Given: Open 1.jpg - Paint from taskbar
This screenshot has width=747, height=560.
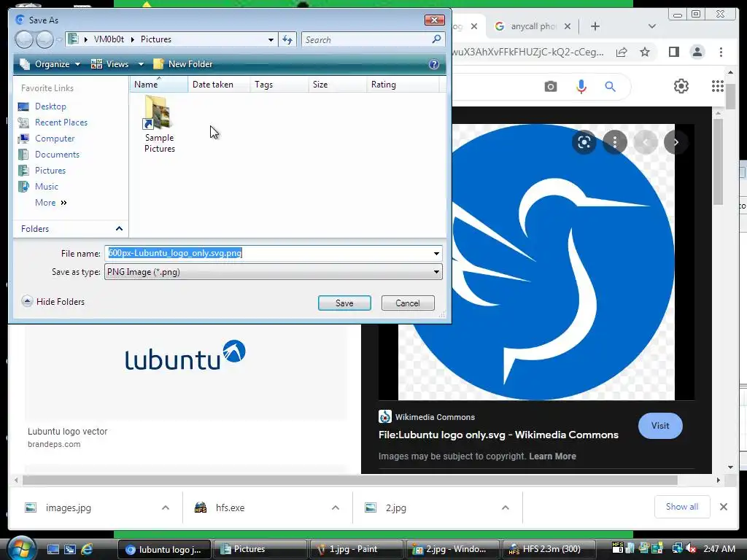Looking at the screenshot, I should [356, 549].
